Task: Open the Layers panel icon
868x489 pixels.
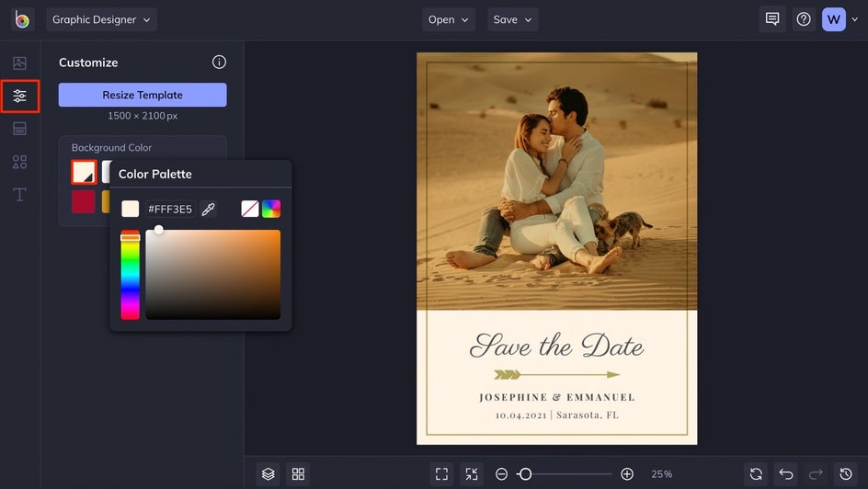Action: [268, 473]
